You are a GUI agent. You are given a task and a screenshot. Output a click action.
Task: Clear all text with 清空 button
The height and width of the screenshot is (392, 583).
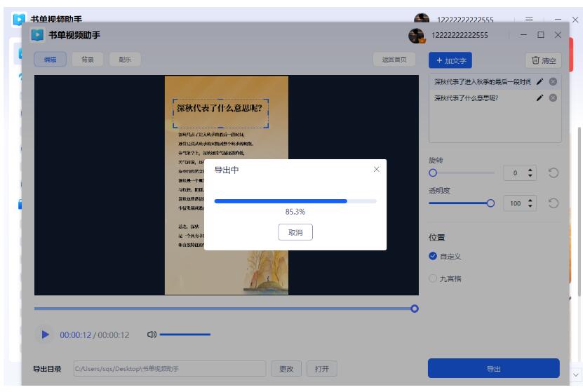tap(543, 60)
